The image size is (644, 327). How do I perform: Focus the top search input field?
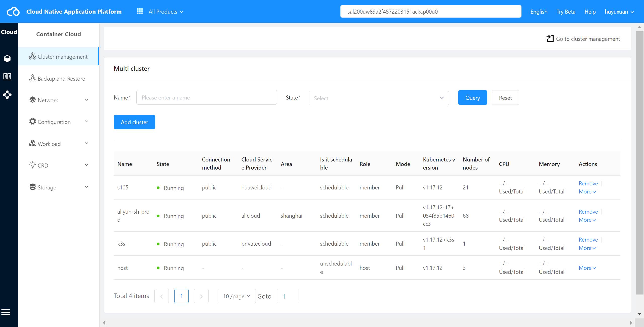pos(431,12)
